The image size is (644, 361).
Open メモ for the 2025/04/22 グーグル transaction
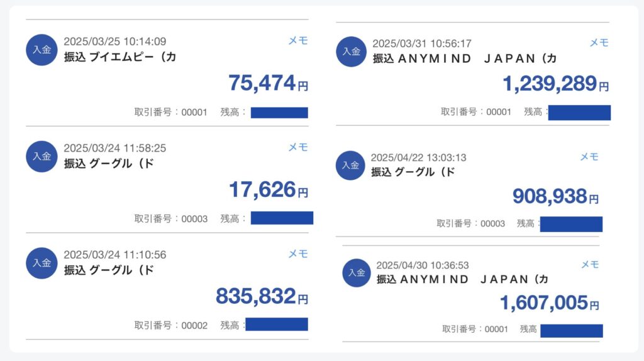tap(589, 157)
